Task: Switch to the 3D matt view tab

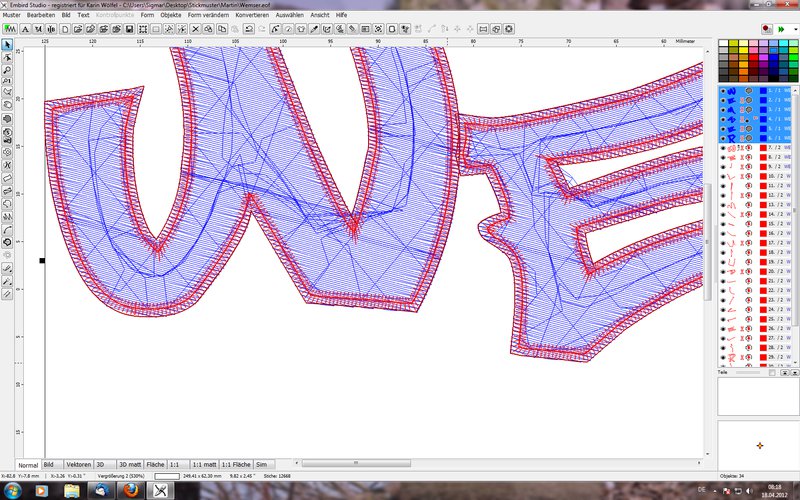Action: click(130, 464)
